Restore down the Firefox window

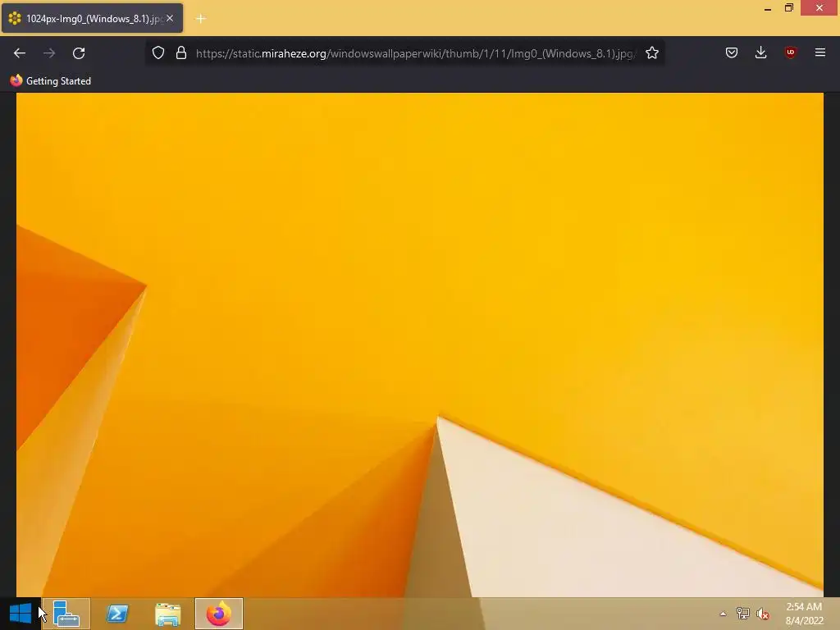tap(788, 8)
